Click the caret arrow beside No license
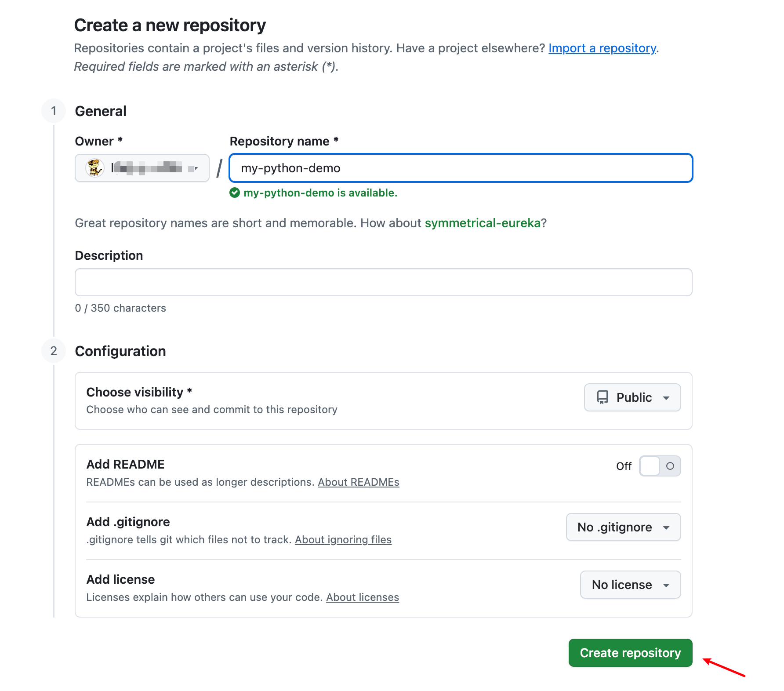784x691 pixels. (x=666, y=585)
